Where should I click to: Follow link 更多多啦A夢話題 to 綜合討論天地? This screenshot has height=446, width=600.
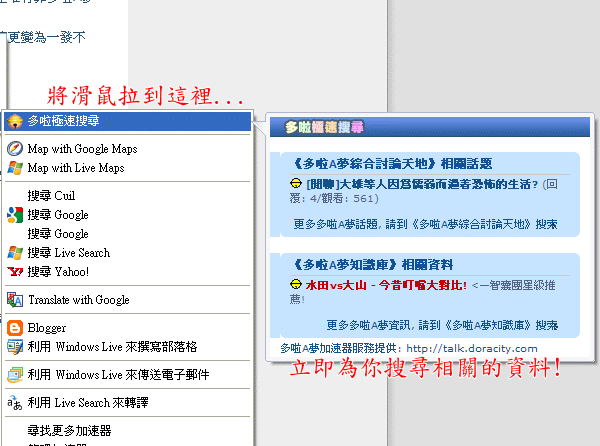click(425, 224)
